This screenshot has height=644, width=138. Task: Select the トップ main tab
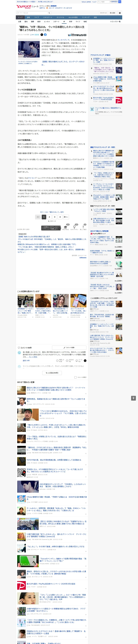tap(20, 17)
